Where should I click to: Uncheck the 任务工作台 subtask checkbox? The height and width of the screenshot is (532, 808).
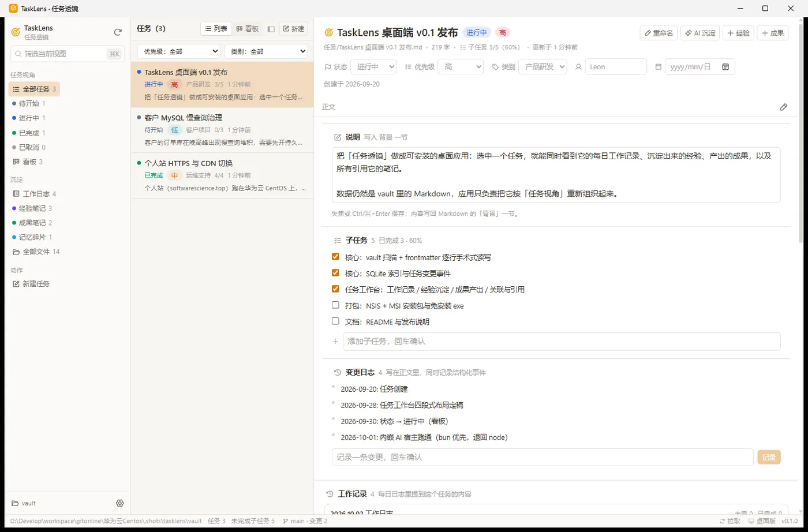tap(335, 289)
